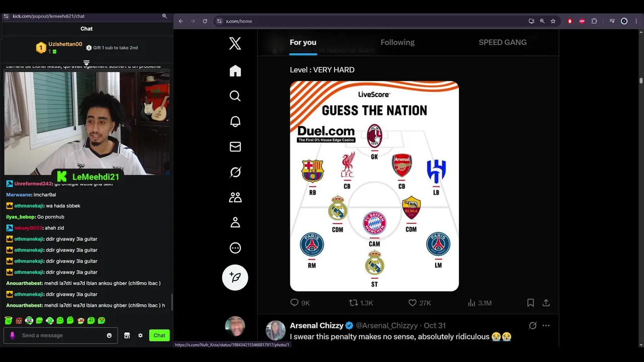
Task: Repost the post with 1.3K reposts
Action: pyautogui.click(x=361, y=303)
